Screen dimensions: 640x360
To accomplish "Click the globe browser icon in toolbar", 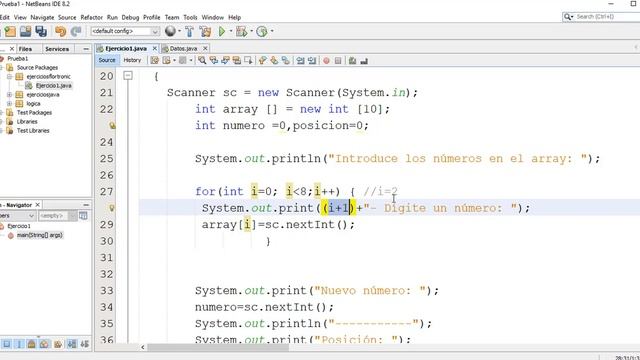I will tap(170, 31).
